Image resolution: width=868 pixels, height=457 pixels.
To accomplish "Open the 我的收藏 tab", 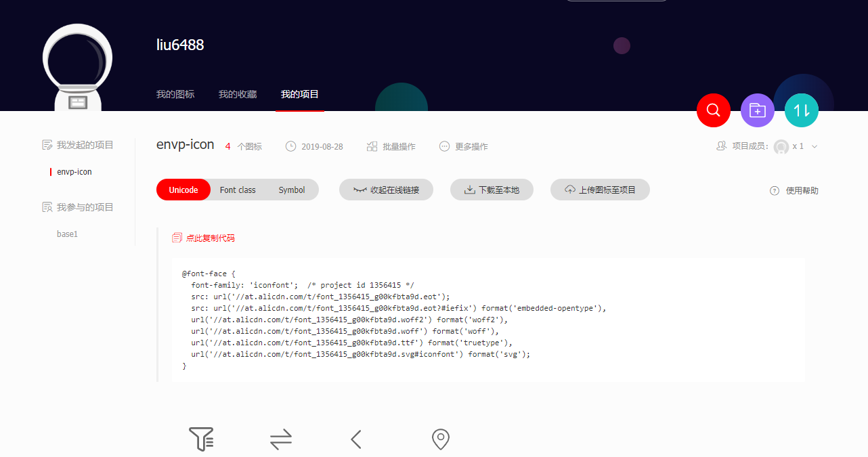I will pyautogui.click(x=238, y=94).
